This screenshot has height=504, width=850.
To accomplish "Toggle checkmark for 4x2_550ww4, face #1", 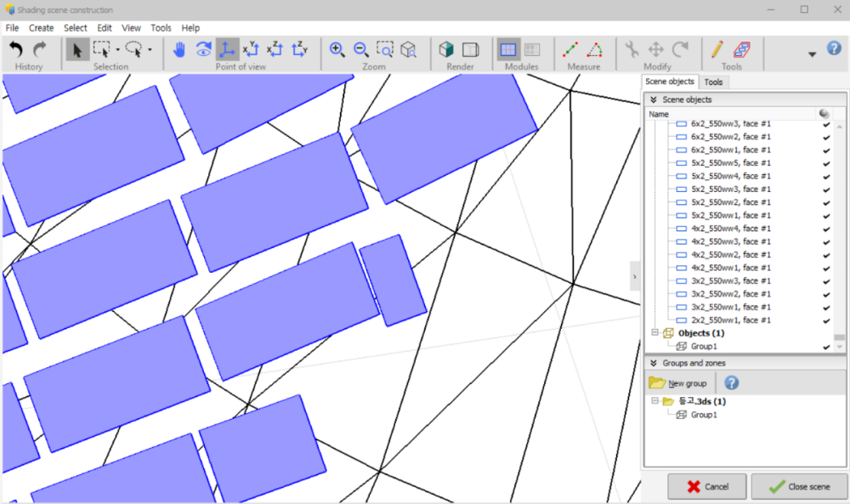I will pos(825,229).
